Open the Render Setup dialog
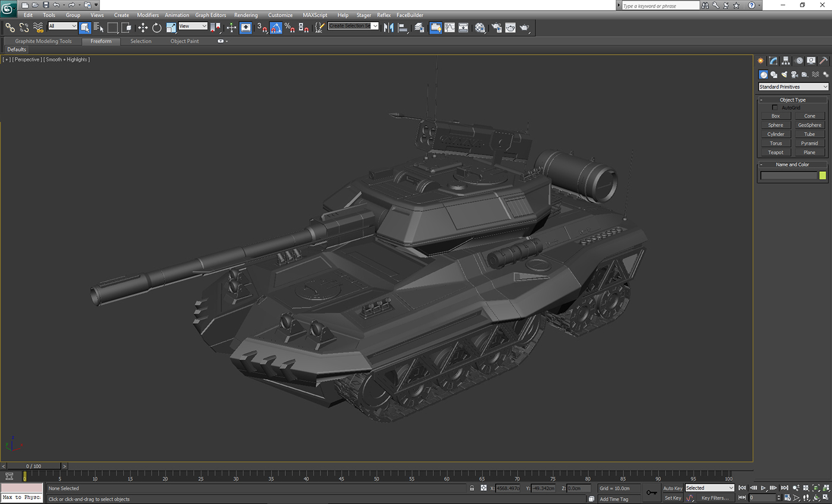832x504 pixels. pos(497,27)
